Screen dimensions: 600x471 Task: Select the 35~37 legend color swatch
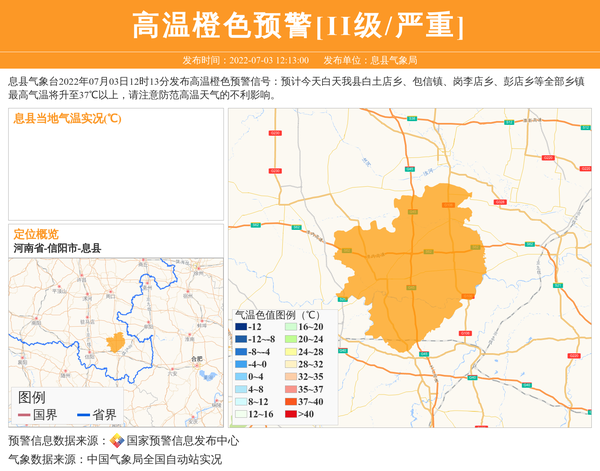[x=290, y=389]
